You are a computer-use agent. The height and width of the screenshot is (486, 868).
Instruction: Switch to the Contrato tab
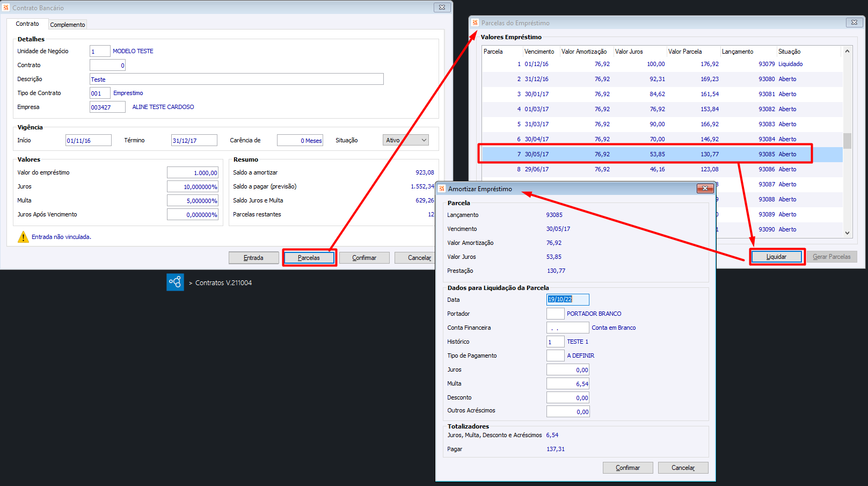coord(27,24)
